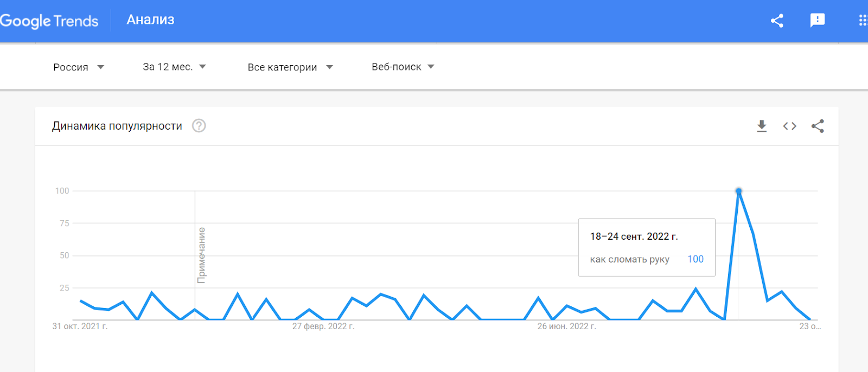The height and width of the screenshot is (372, 868).
Task: Click the 31 окт. 2021 г. axis label
Action: 80,326
